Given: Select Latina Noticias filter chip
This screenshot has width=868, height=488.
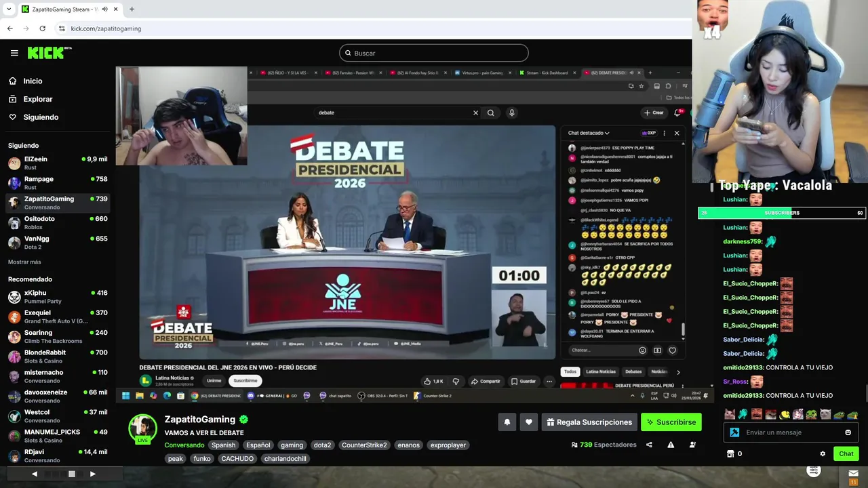Looking at the screenshot, I should tap(601, 371).
